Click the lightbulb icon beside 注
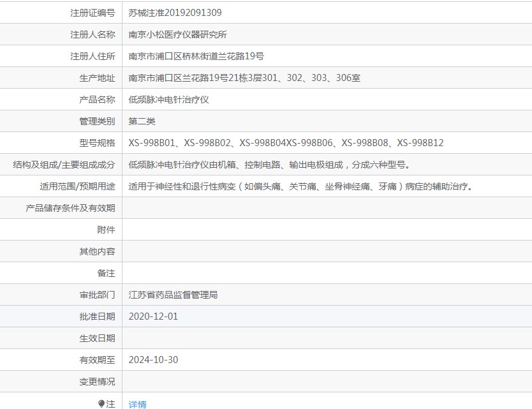The width and height of the screenshot is (532, 409). pyautogui.click(x=101, y=403)
